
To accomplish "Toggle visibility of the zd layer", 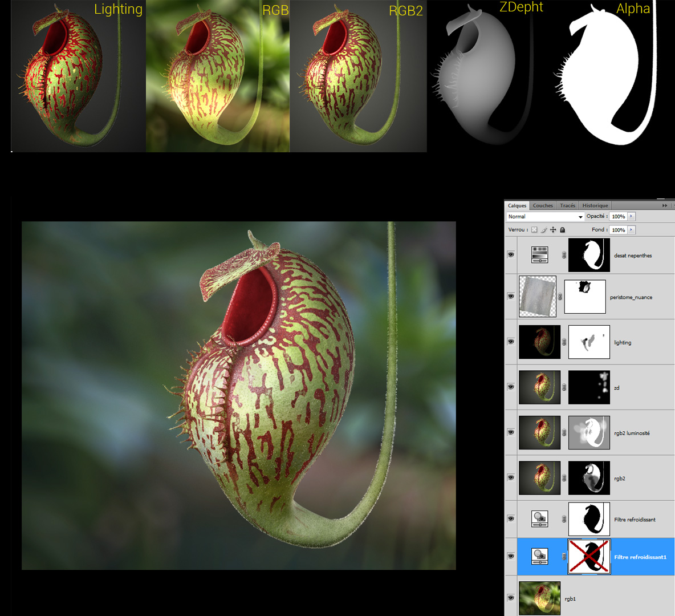I will click(x=511, y=387).
